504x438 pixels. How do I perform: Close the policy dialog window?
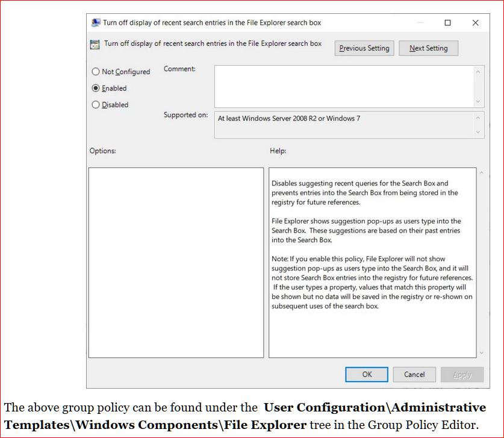(x=475, y=23)
